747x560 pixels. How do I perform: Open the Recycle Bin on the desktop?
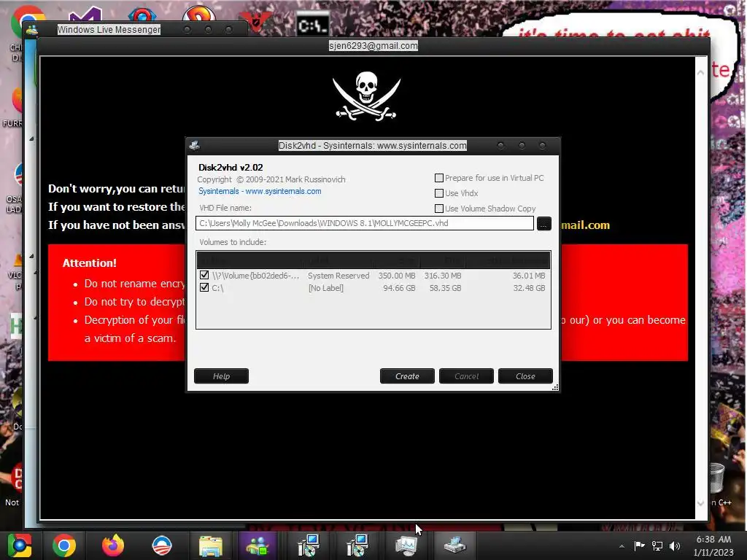point(717,478)
